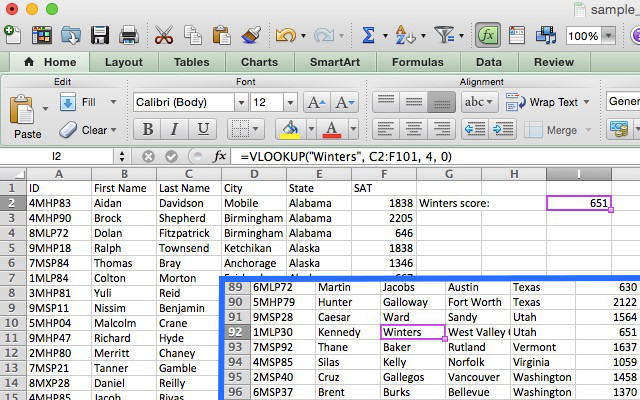Apply yellow fill color to cell
The width and height of the screenshot is (640, 400).
coord(290,130)
